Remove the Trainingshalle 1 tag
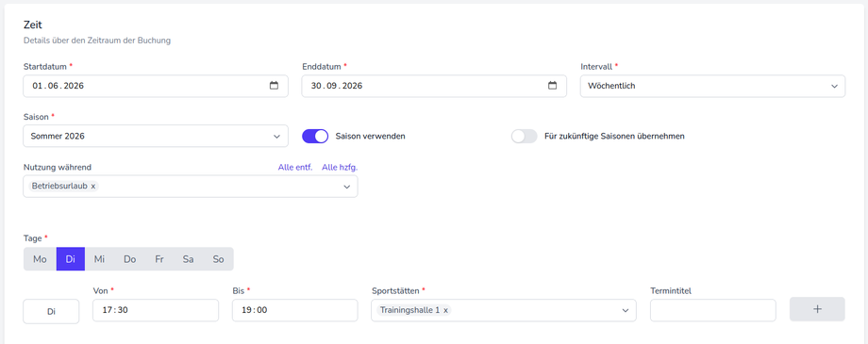 tap(445, 310)
